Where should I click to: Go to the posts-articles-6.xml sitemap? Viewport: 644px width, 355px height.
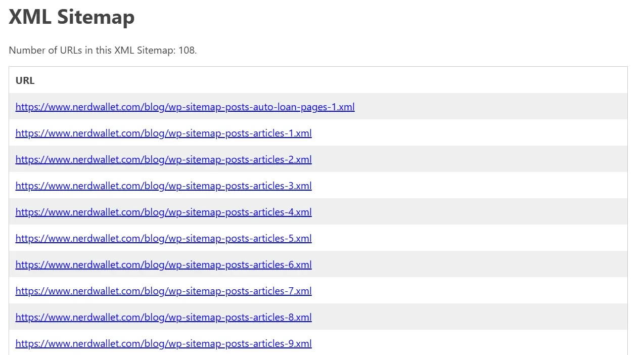163,264
